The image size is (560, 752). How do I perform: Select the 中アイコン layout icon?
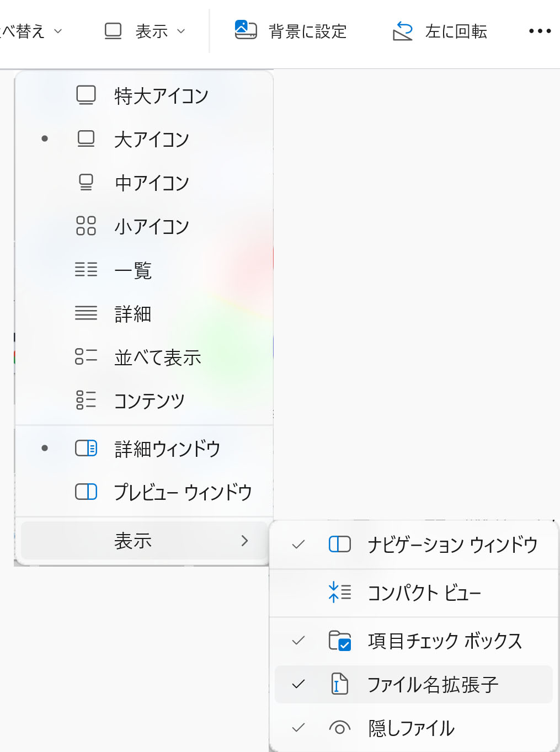click(x=86, y=183)
